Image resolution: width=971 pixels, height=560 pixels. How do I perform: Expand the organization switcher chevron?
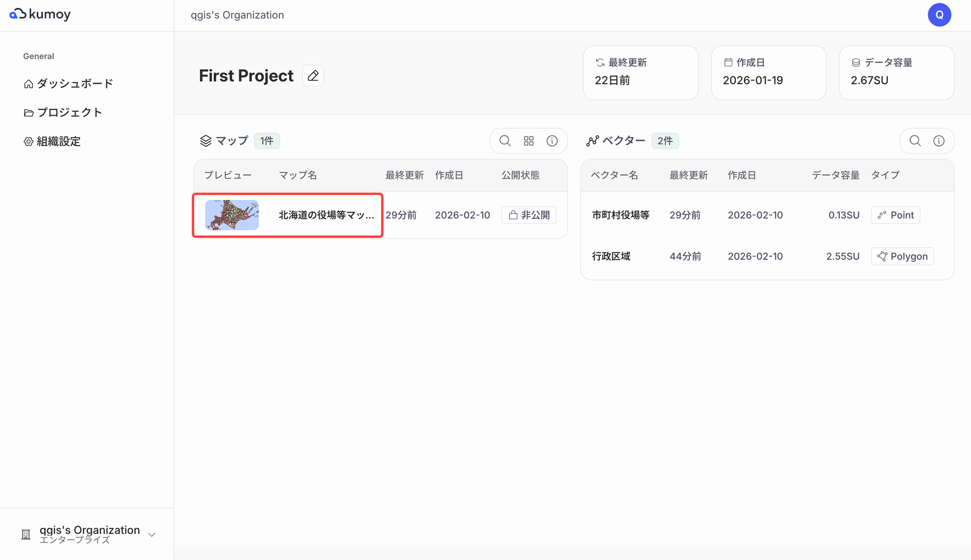point(152,535)
